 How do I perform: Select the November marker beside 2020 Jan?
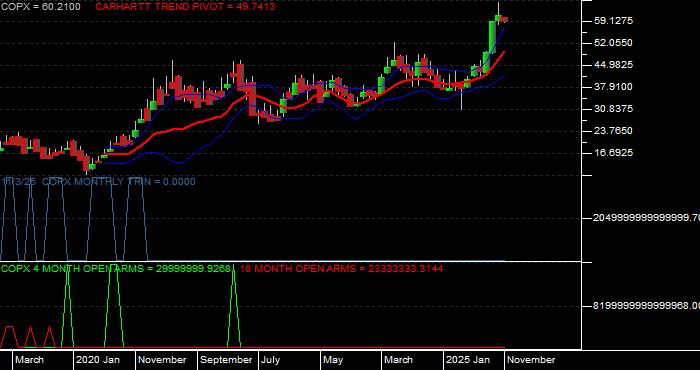pos(162,360)
